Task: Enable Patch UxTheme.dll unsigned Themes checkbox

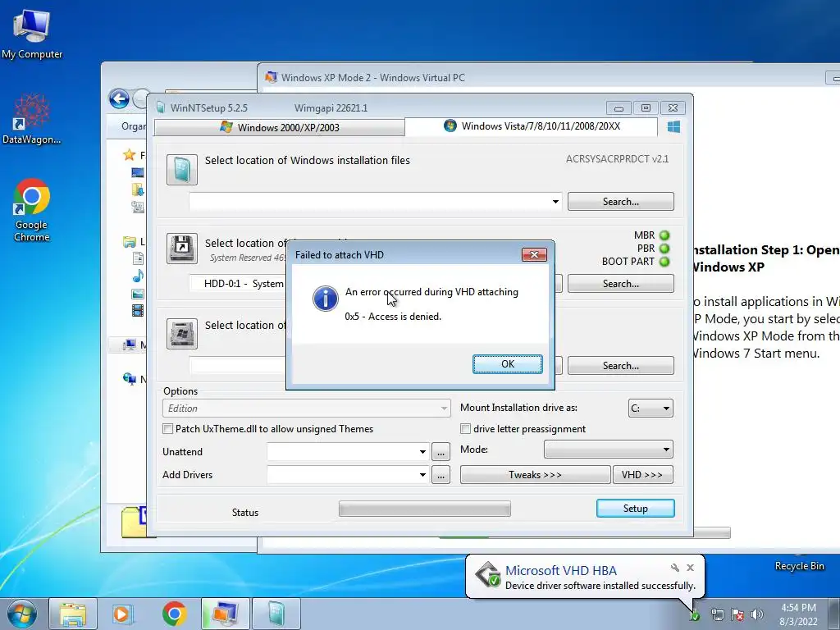Action: click(x=167, y=428)
